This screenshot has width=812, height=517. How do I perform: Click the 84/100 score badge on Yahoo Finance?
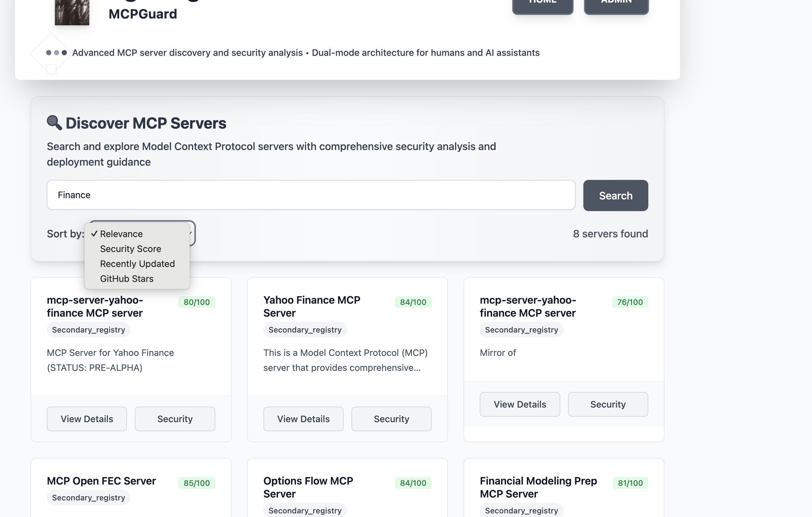413,302
